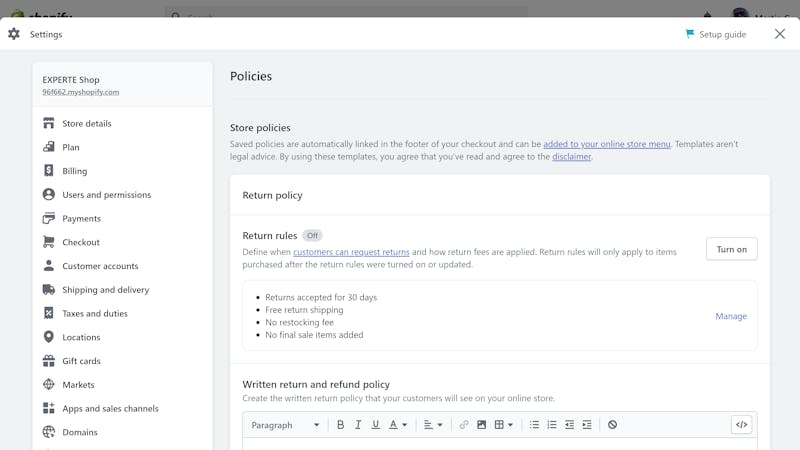Increase indent in the editor
Viewport: 800px width, 450px height.
[587, 424]
